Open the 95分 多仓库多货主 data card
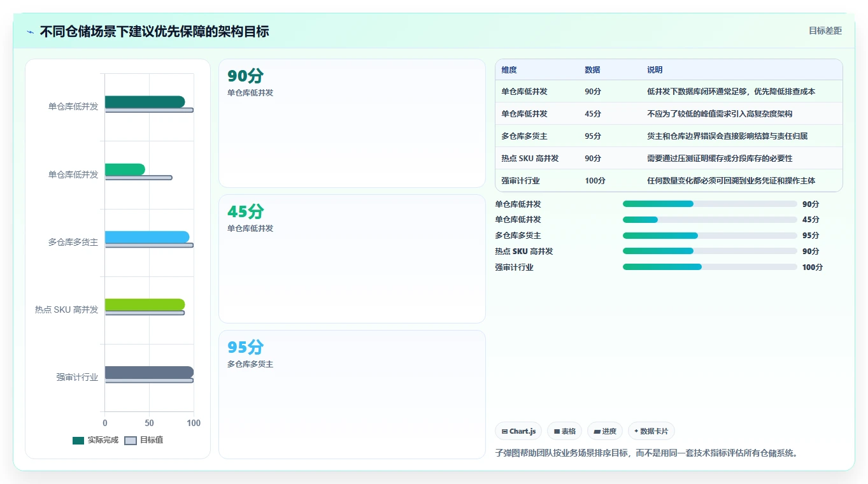Viewport: 868px width, 484px height. click(x=352, y=394)
